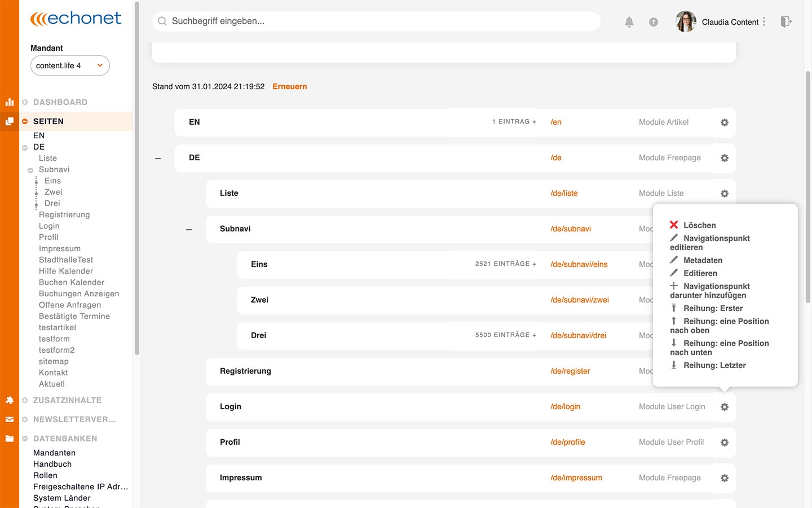
Task: Click the notification bell icon
Action: click(629, 22)
